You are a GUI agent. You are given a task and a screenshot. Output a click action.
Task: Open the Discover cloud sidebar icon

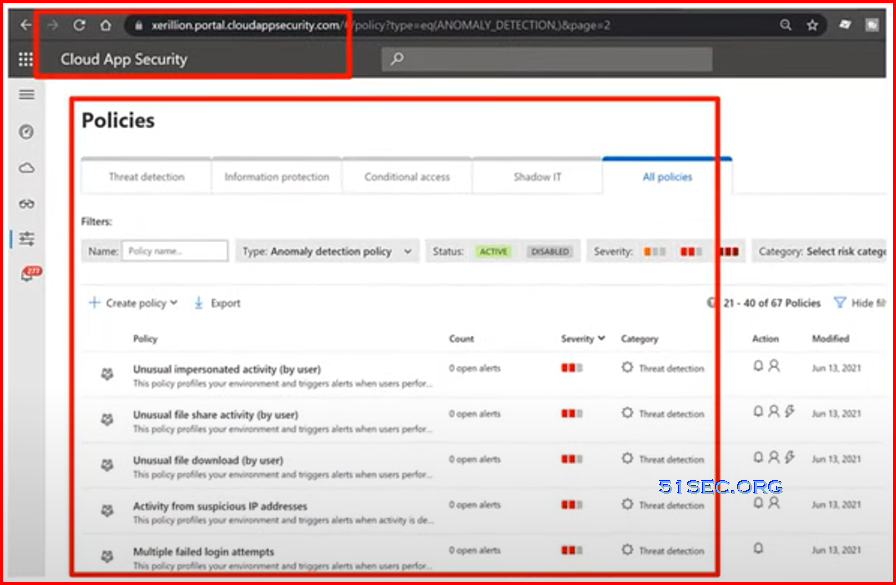(x=27, y=168)
